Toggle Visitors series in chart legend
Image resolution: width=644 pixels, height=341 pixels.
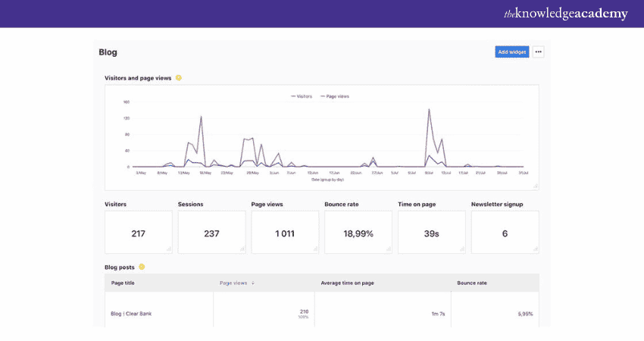tap(300, 96)
